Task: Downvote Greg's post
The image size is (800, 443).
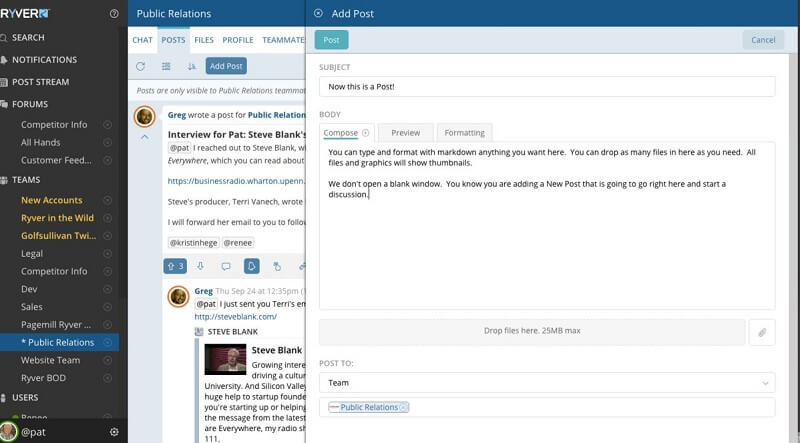Action: pos(201,266)
